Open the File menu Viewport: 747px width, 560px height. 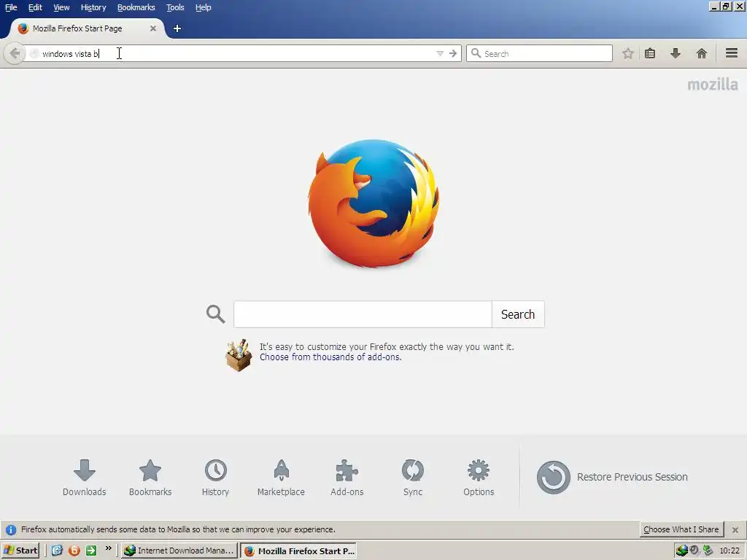tap(10, 7)
